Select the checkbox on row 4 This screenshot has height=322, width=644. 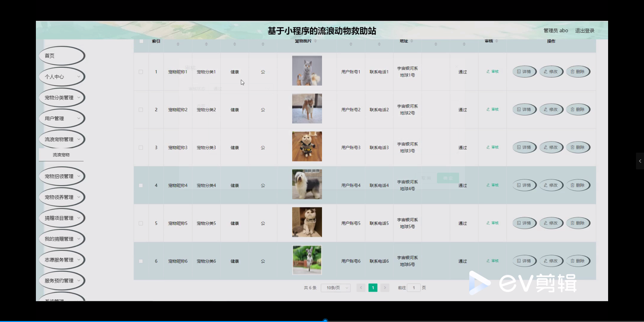coord(141,185)
